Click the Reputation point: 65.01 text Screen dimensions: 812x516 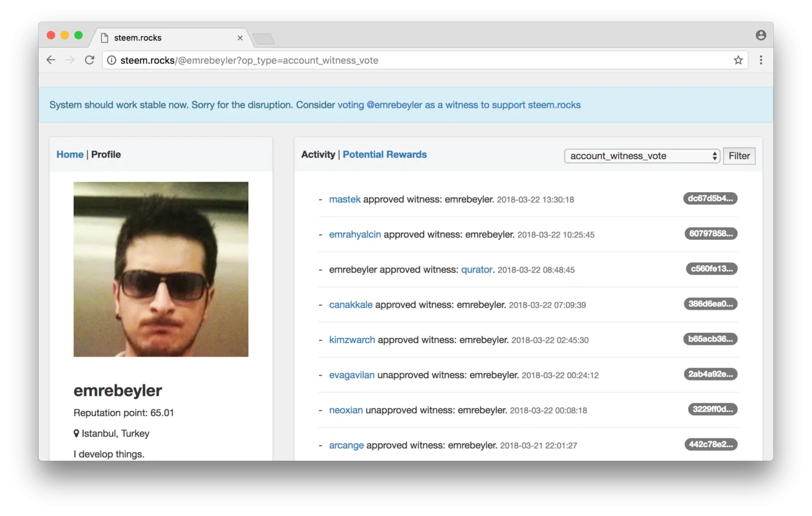tap(124, 413)
